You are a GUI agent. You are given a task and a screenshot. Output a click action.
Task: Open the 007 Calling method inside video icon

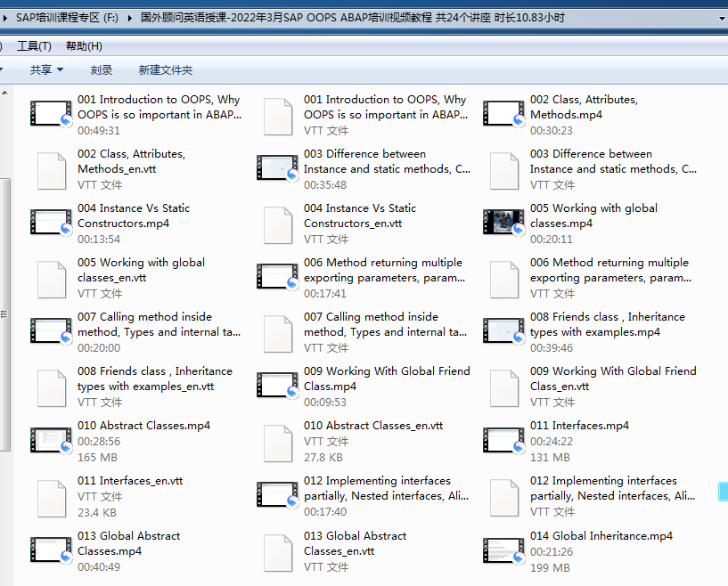(51, 330)
